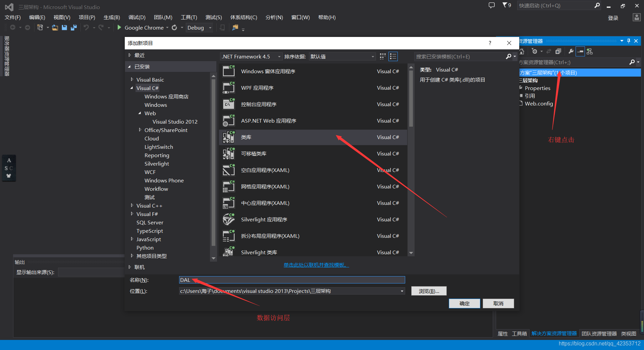This screenshot has height=350, width=644.
Task: Expand the Visual C++ node
Action: 132,206
